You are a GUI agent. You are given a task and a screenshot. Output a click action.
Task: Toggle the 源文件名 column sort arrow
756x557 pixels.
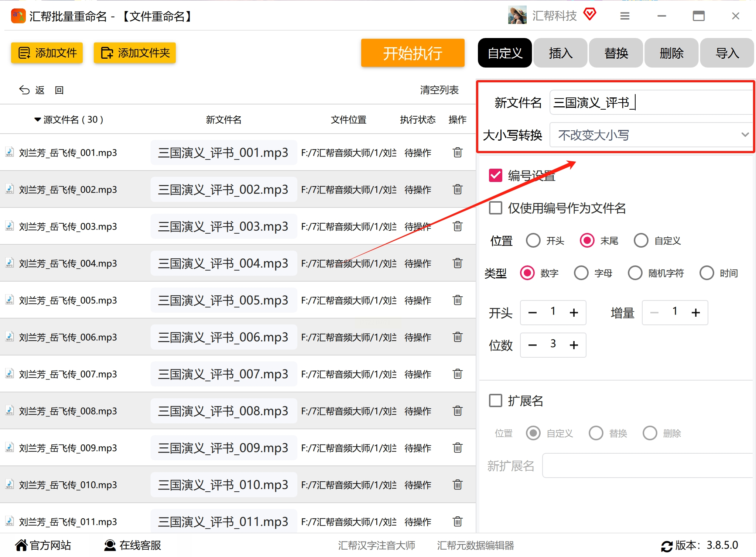pyautogui.click(x=37, y=120)
